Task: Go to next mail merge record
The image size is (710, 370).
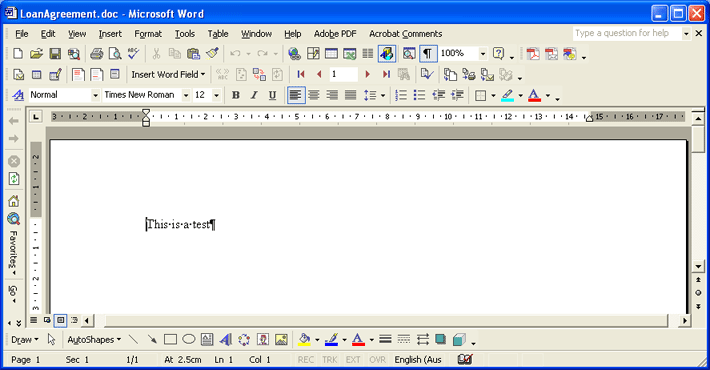Action: (x=368, y=74)
